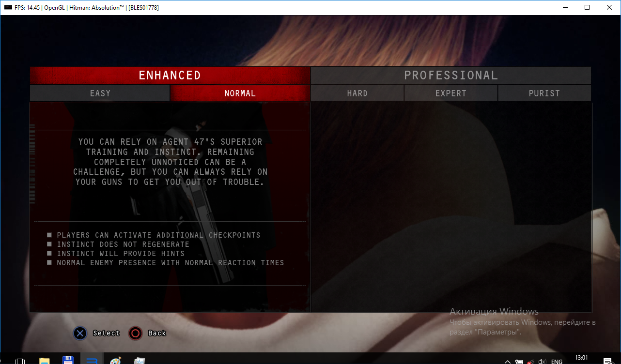Pick the Expert difficulty option

[x=450, y=93]
